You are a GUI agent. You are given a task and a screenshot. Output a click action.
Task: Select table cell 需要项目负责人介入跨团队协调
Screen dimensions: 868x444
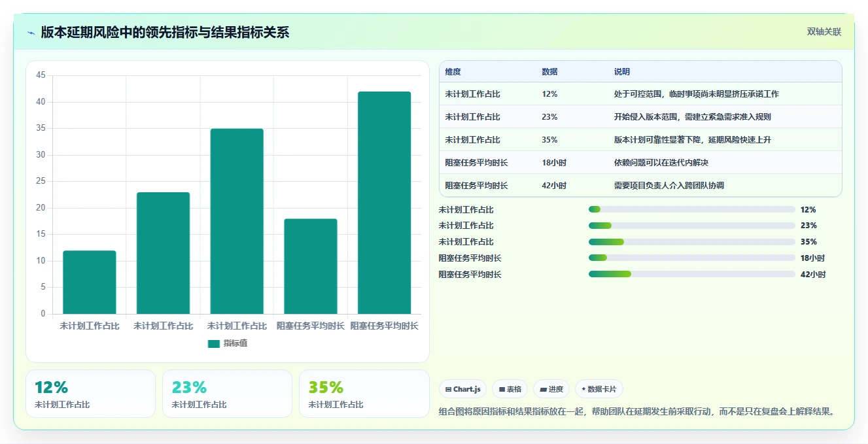pyautogui.click(x=669, y=186)
